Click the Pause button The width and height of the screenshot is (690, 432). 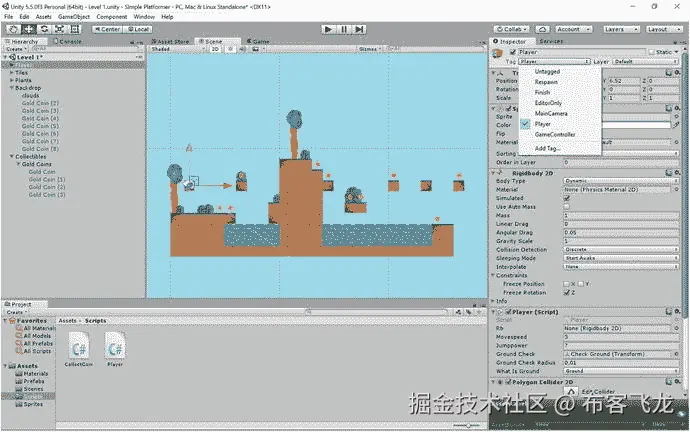tap(344, 29)
